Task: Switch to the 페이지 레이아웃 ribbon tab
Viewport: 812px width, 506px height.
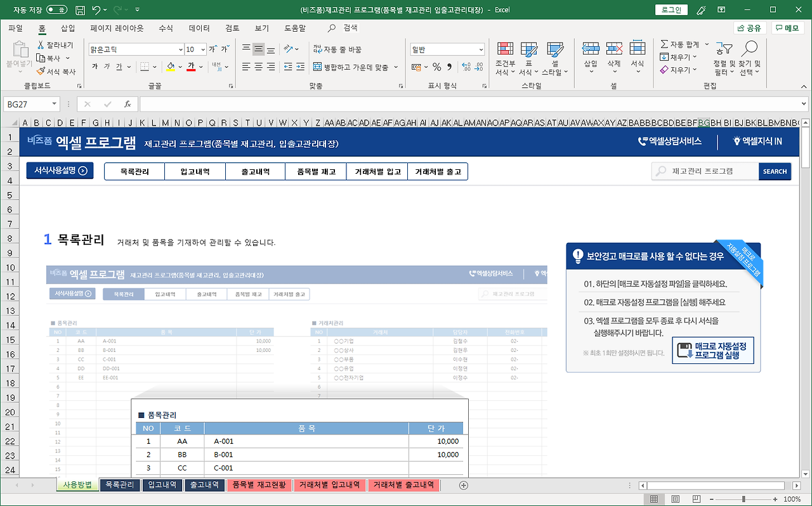Action: click(x=117, y=29)
